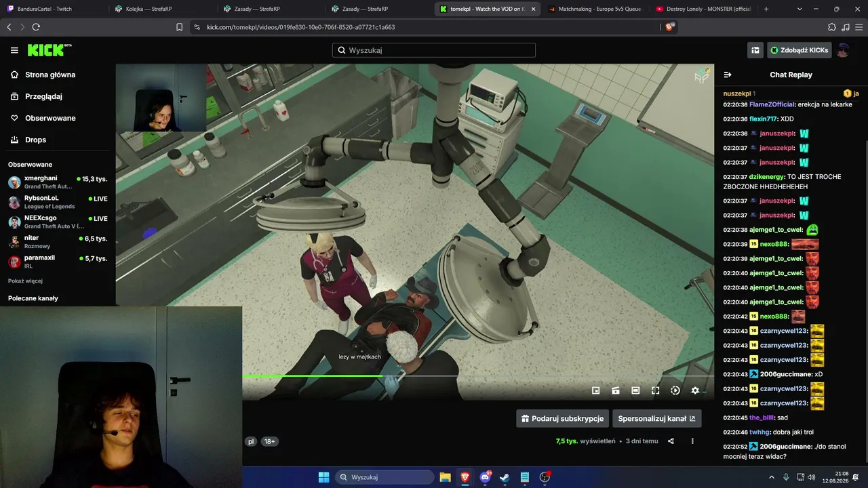Viewport: 868px width, 488px height.
Task: Click the taskbar Wyszukaj search box
Action: click(385, 477)
